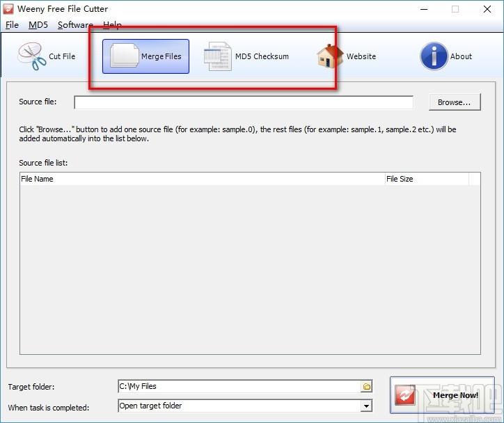Open About information dialog
Screen dimensions: 504x423
(x=446, y=56)
